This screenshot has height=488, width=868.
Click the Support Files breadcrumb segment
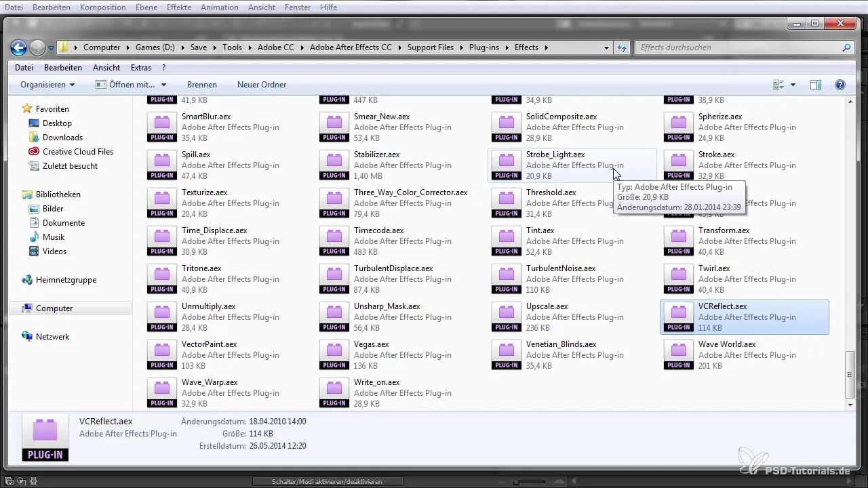(431, 47)
